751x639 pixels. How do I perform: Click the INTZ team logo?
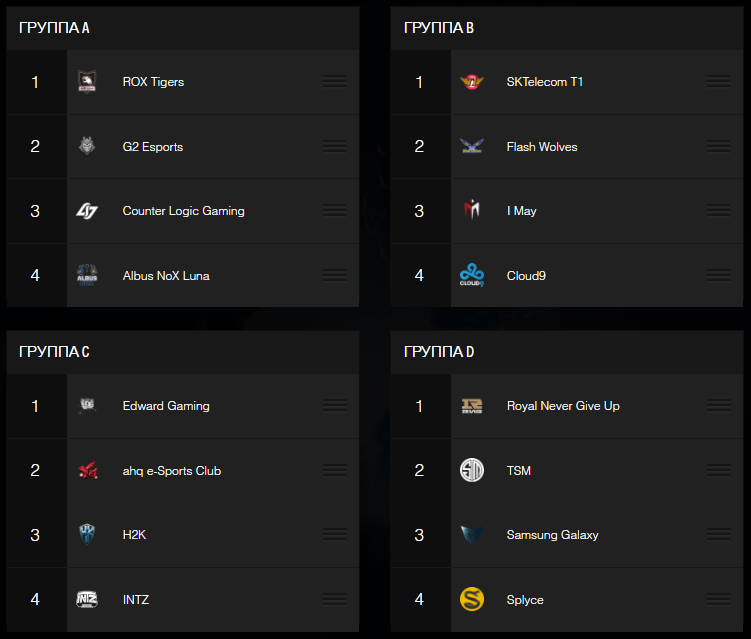[x=87, y=599]
